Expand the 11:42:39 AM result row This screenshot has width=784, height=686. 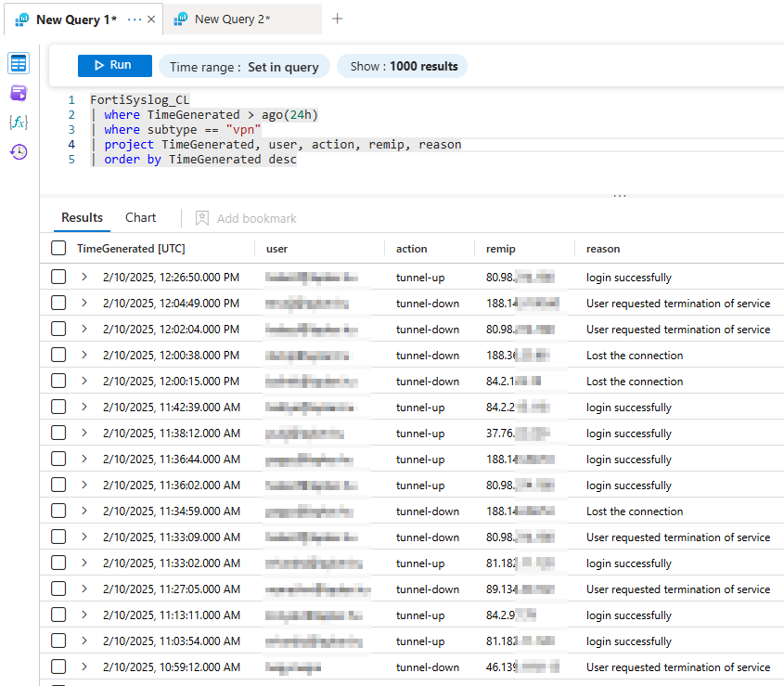(x=84, y=407)
